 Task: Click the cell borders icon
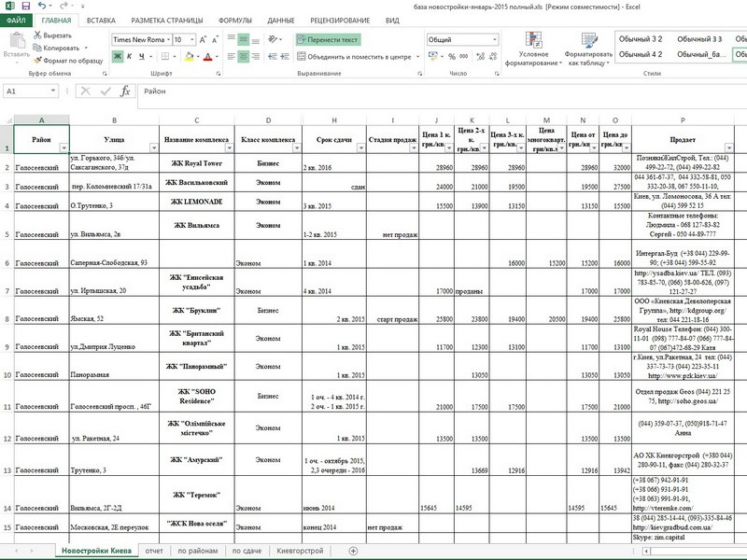(165, 56)
